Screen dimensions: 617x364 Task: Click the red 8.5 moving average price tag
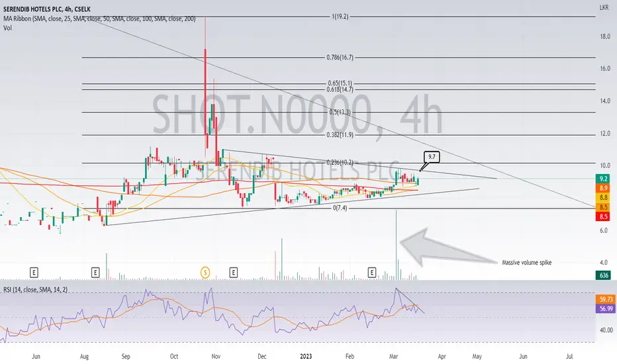point(604,216)
